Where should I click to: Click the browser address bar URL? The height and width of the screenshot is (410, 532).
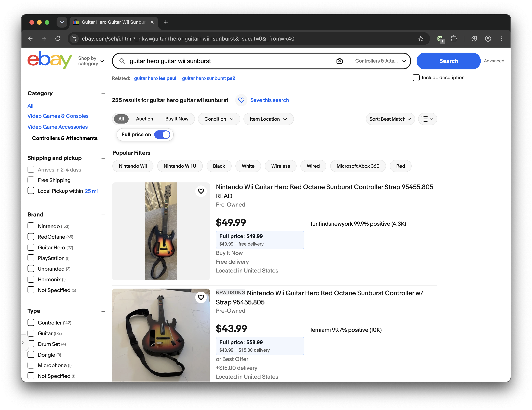click(x=188, y=38)
